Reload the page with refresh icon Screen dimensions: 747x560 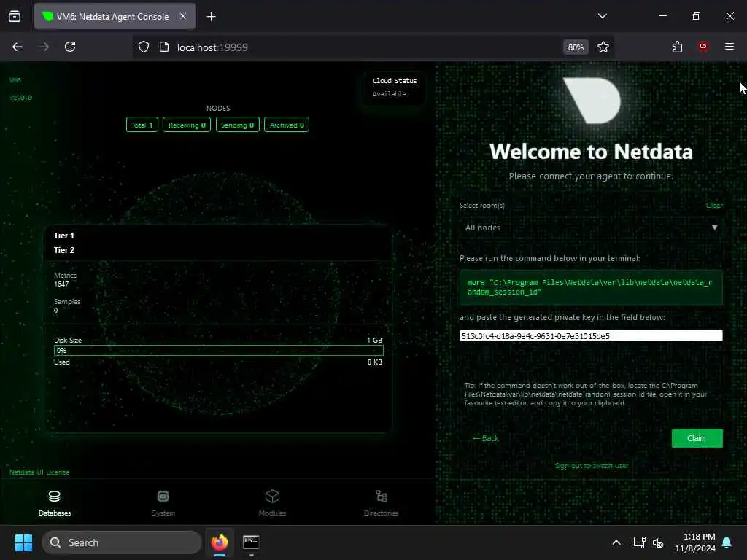(x=70, y=47)
